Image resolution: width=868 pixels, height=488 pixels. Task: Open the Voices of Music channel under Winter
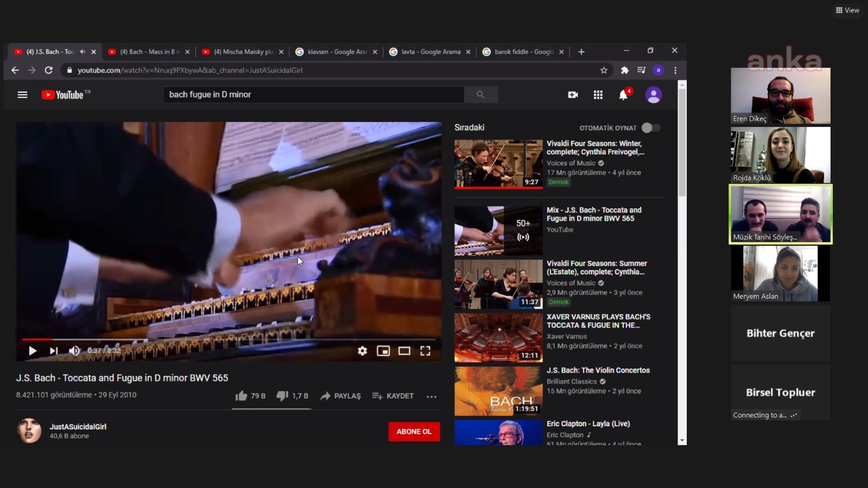pos(571,163)
